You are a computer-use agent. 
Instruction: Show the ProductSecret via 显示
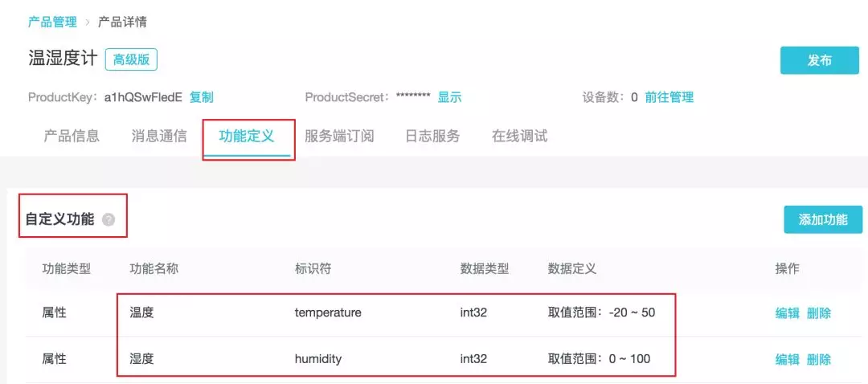(x=449, y=97)
